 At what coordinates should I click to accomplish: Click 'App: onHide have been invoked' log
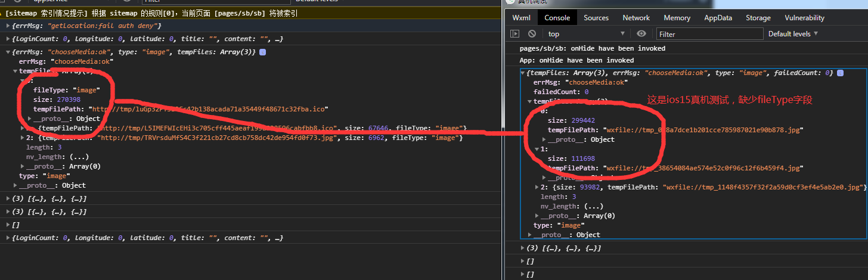[x=576, y=60]
